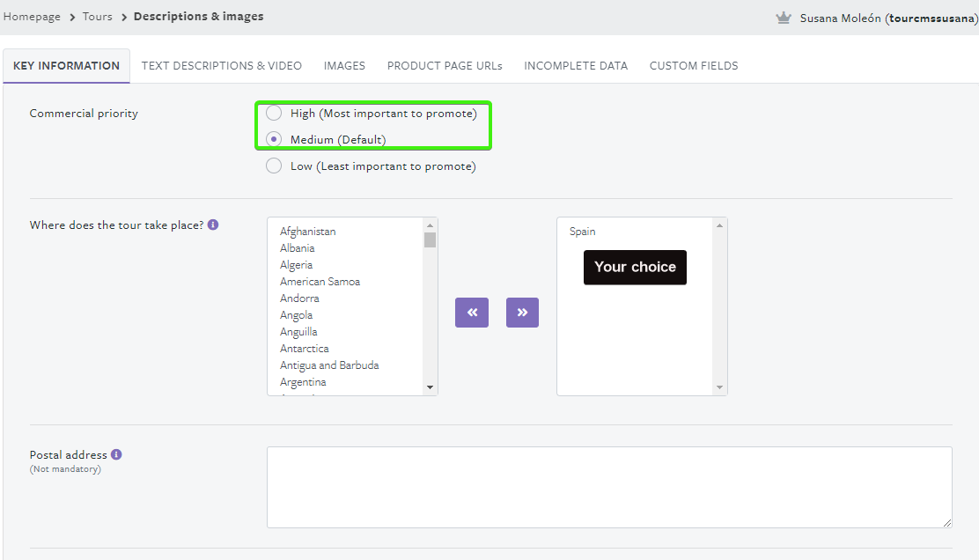The height and width of the screenshot is (560, 979).
Task: Click the « move-left arrow button
Action: 472,313
